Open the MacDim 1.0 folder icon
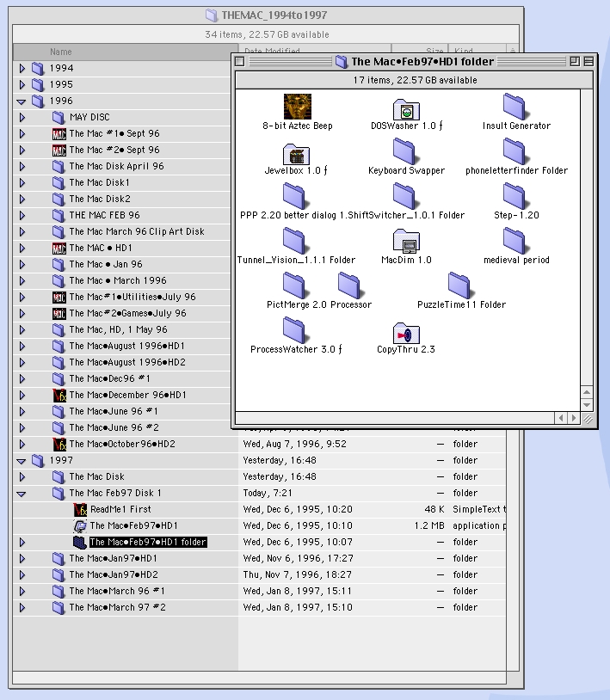 point(406,240)
